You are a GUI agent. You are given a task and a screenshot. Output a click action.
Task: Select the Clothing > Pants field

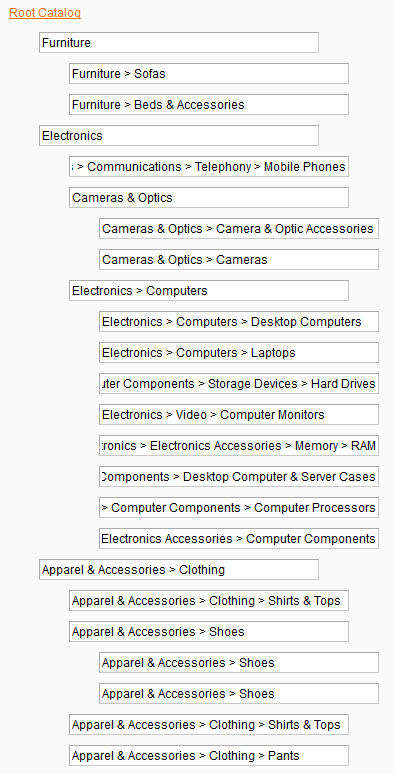[x=209, y=756]
